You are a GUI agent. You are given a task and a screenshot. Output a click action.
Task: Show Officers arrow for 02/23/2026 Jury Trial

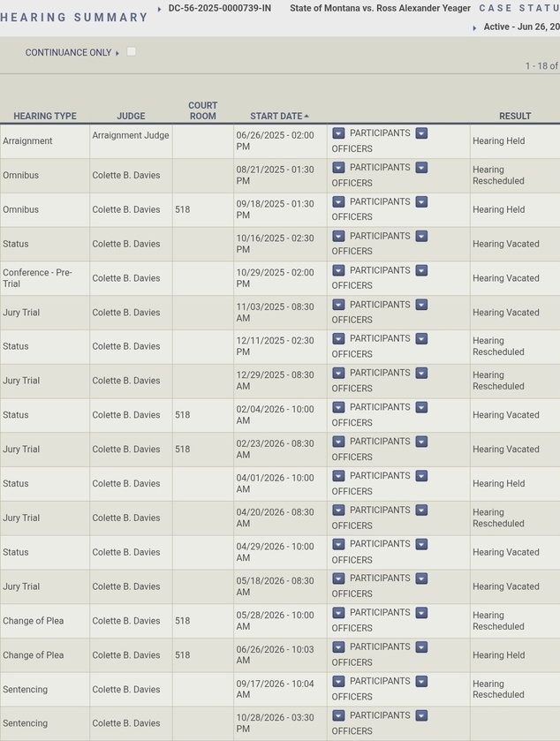(x=421, y=442)
